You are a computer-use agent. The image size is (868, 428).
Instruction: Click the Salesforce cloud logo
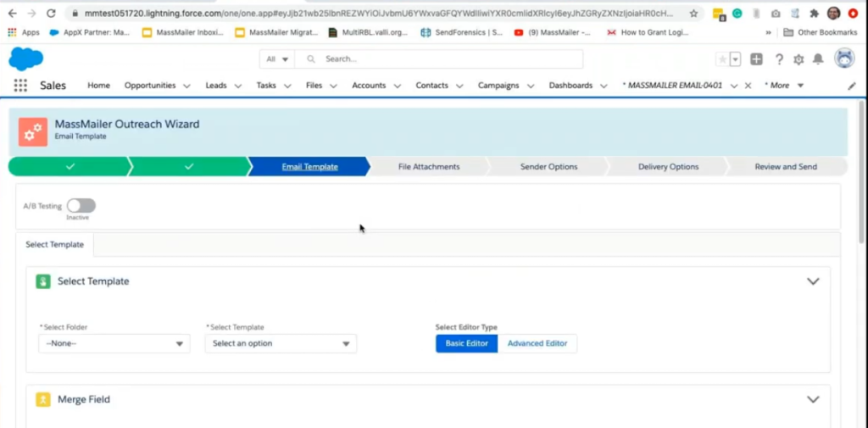(26, 58)
